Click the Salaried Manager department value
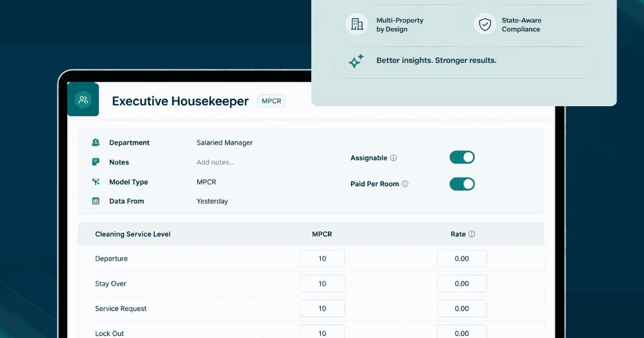Screen dimensions: 644x338 [224, 143]
